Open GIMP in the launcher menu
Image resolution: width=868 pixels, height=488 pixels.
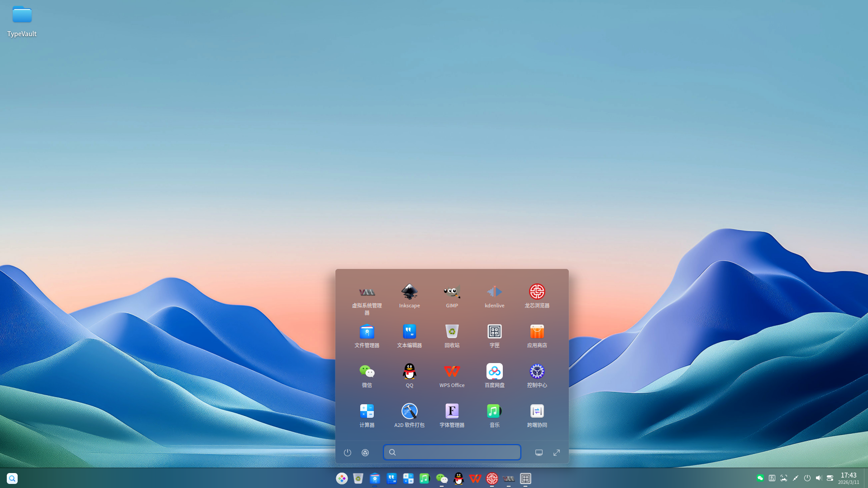pyautogui.click(x=452, y=296)
